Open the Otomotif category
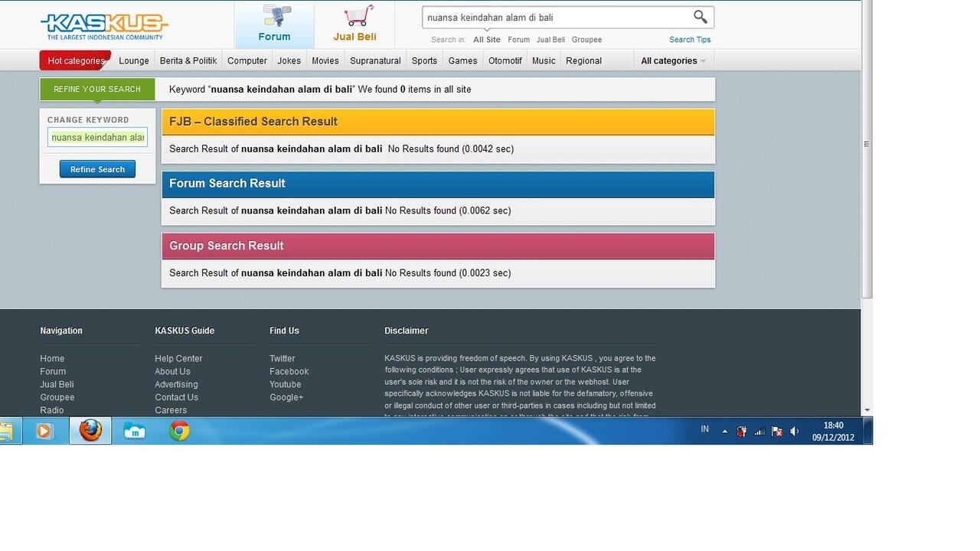Viewport: 980px width, 551px height. coord(505,60)
